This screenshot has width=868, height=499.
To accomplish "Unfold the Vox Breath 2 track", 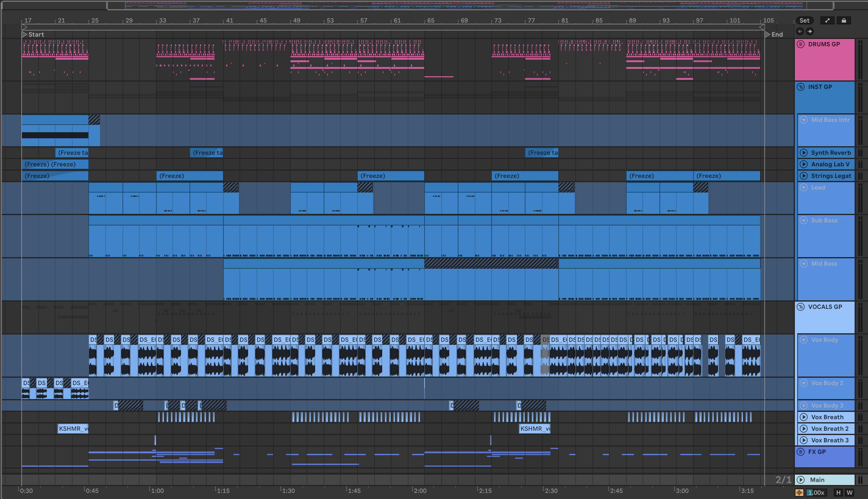I will pos(804,428).
